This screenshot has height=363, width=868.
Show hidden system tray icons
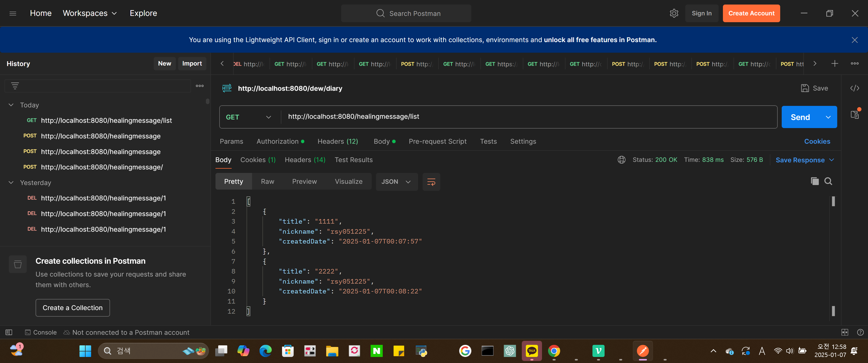tap(713, 351)
